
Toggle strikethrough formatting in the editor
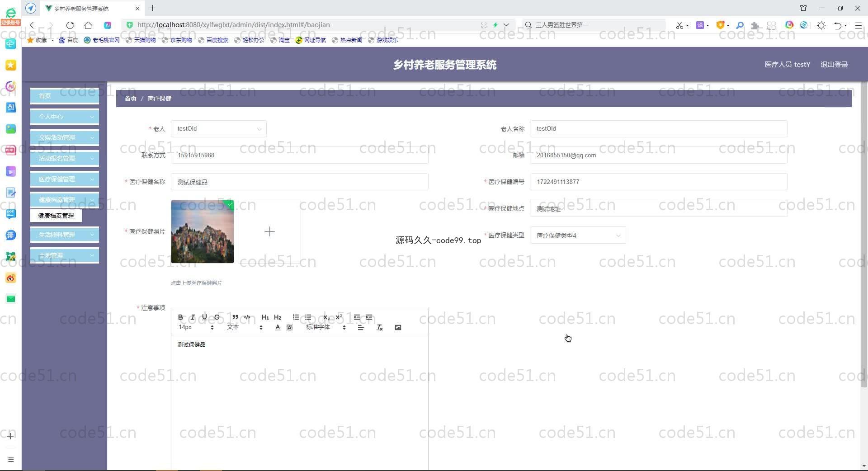pyautogui.click(x=217, y=317)
